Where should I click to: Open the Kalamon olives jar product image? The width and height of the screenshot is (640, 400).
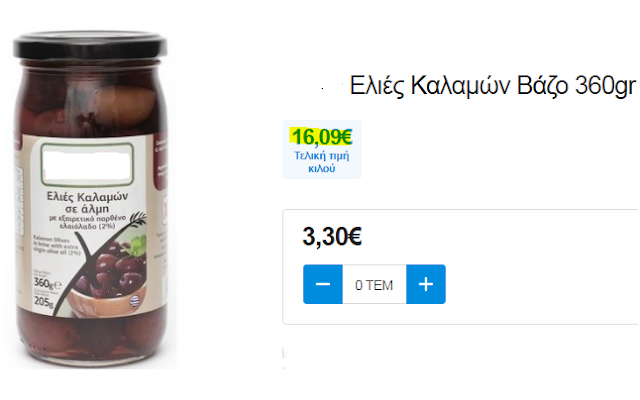90,199
